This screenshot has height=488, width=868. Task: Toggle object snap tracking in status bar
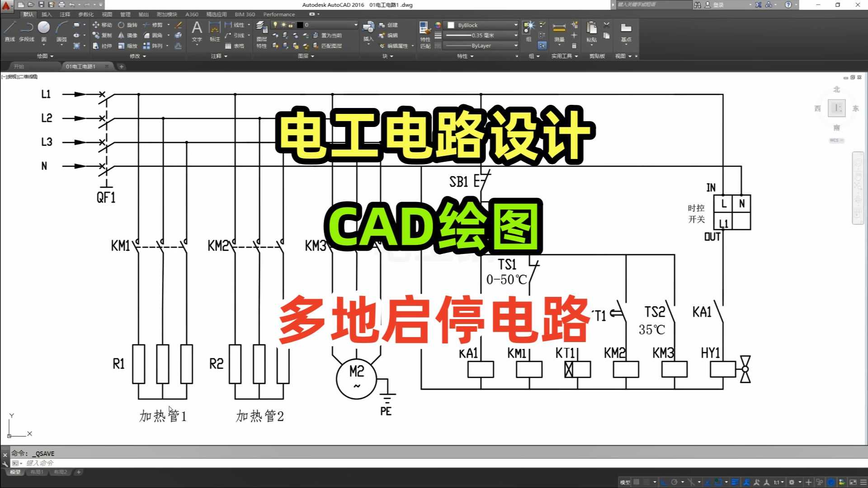coord(708,482)
